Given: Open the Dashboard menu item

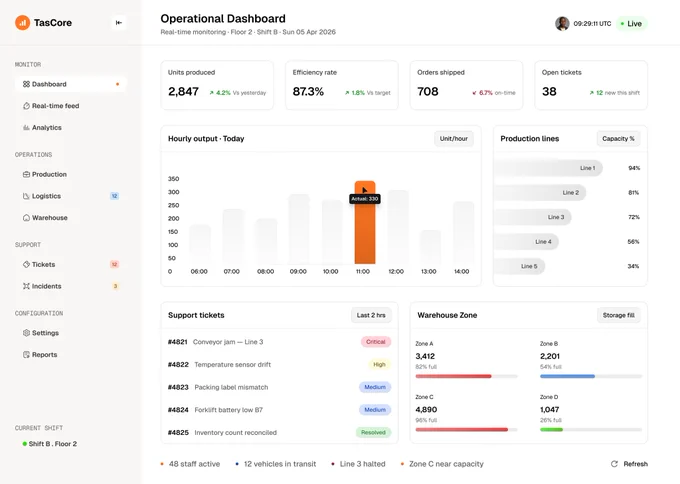Looking at the screenshot, I should (x=70, y=84).
